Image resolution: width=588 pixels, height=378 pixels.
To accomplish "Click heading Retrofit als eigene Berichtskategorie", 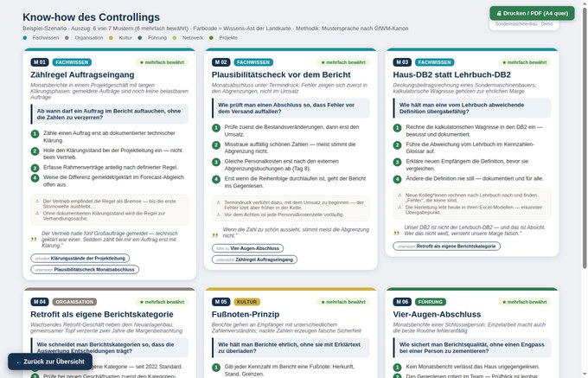I will [x=102, y=314].
